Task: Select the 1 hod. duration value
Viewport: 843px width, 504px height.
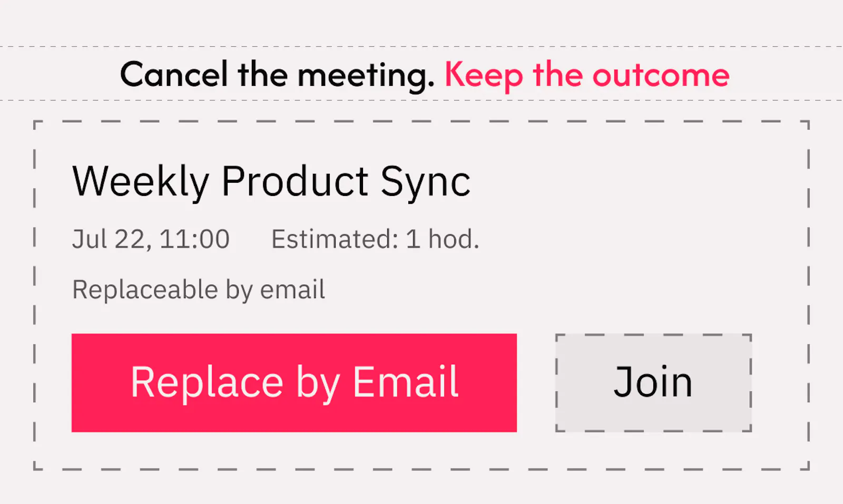Action: [443, 240]
